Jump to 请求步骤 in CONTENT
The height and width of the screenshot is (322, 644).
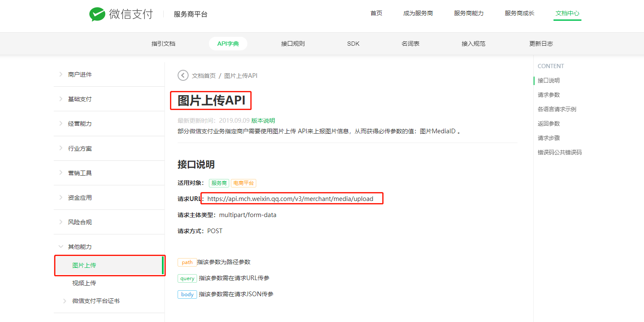549,138
